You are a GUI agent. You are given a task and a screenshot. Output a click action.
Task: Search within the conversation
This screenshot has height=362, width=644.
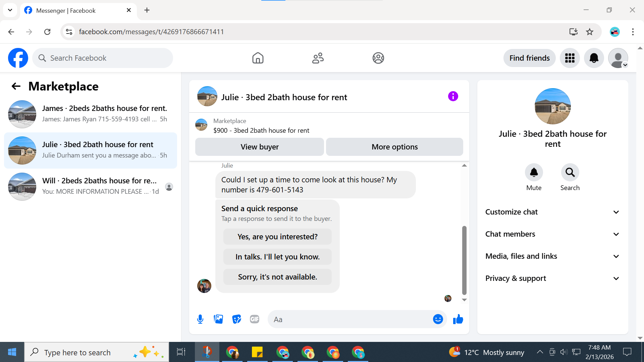tap(570, 172)
